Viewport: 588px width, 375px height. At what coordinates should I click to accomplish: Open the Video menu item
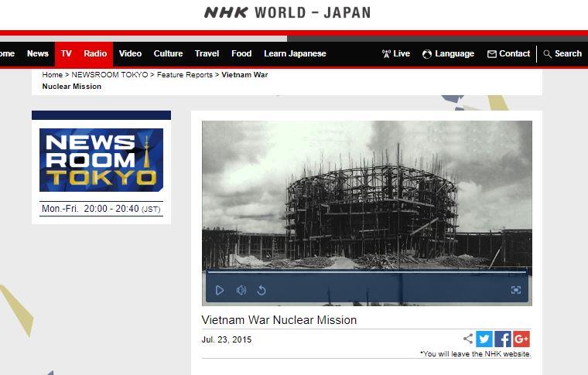point(130,53)
